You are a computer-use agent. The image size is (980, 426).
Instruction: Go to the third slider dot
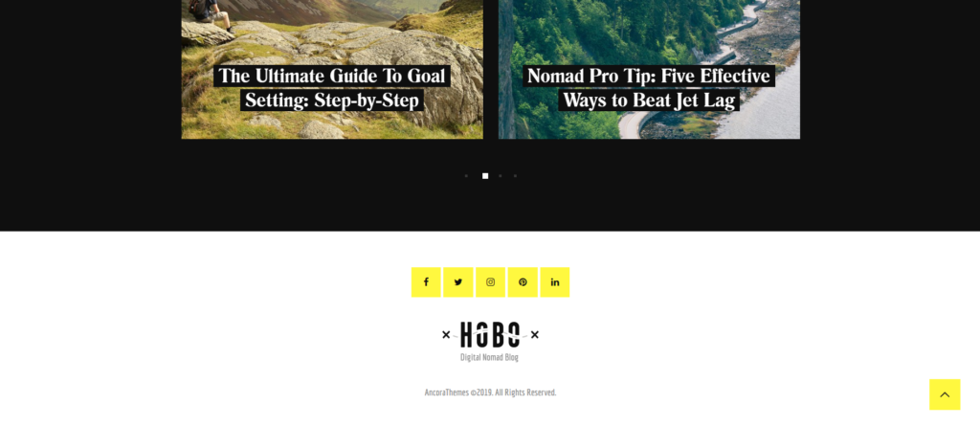(500, 176)
